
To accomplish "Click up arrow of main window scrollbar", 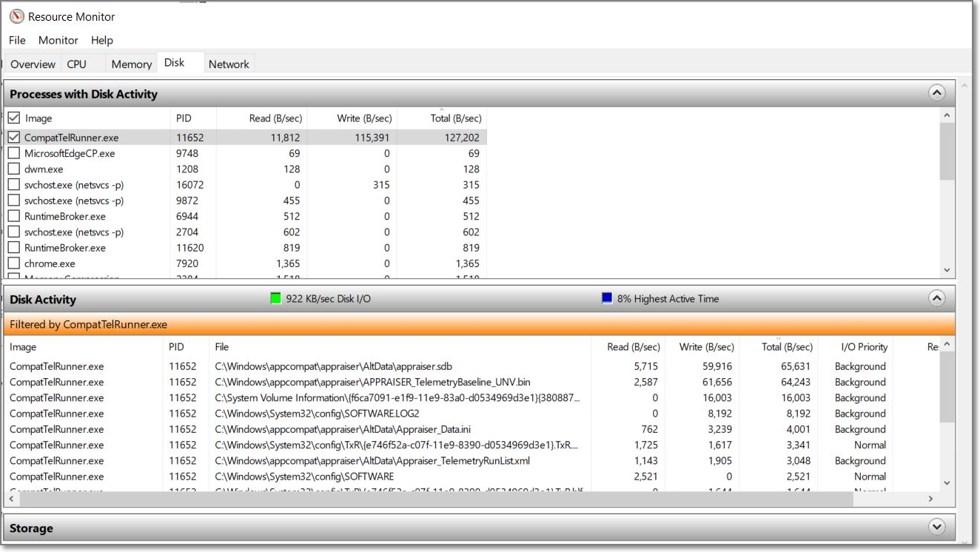I will (x=966, y=85).
